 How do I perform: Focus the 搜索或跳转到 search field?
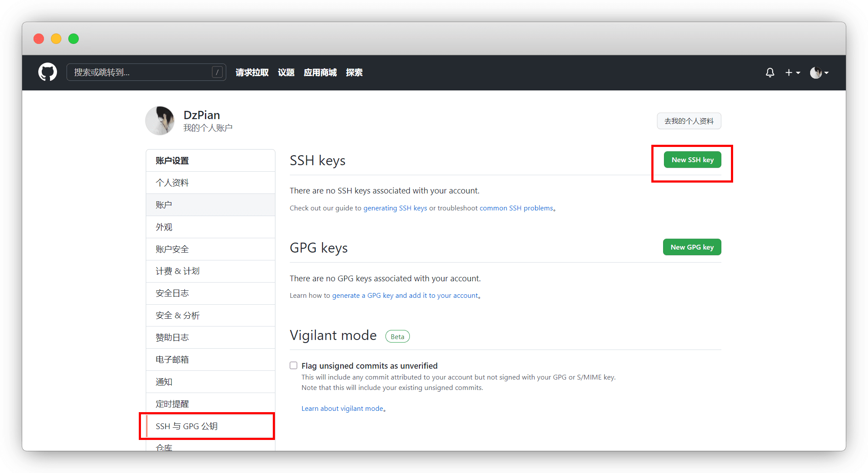click(139, 72)
